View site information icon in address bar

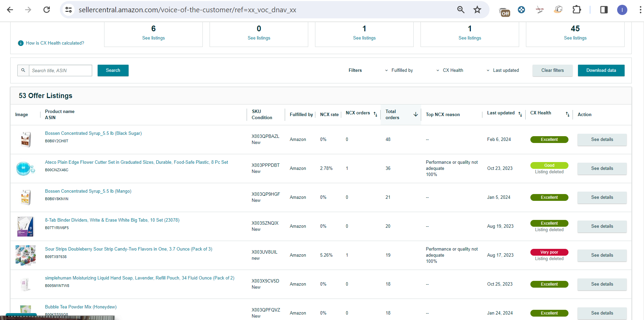68,10
